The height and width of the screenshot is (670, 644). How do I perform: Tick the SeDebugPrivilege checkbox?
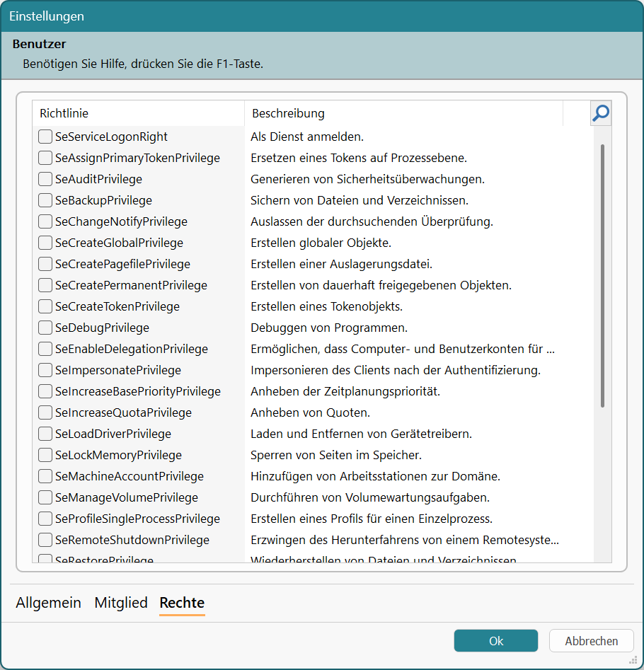[x=45, y=328]
